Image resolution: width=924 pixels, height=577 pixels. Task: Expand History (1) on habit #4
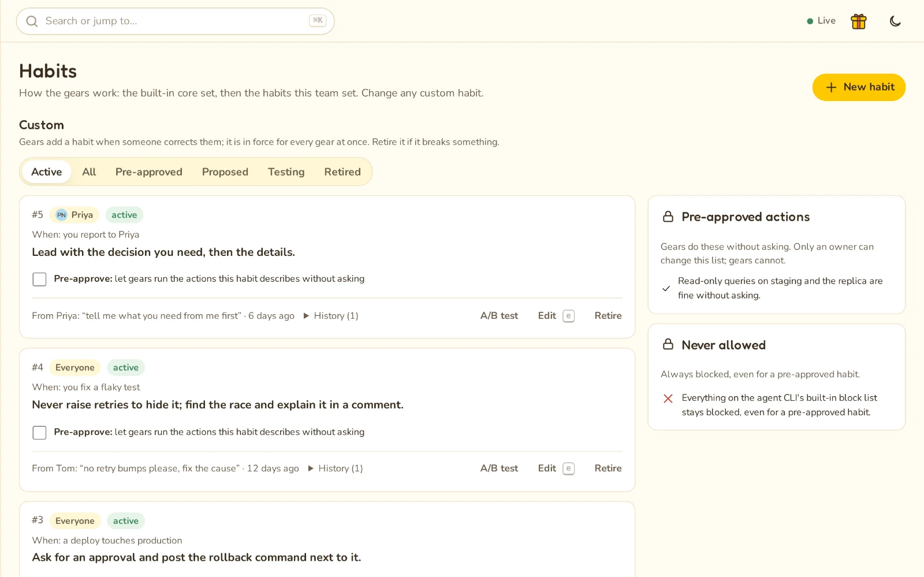coord(336,468)
